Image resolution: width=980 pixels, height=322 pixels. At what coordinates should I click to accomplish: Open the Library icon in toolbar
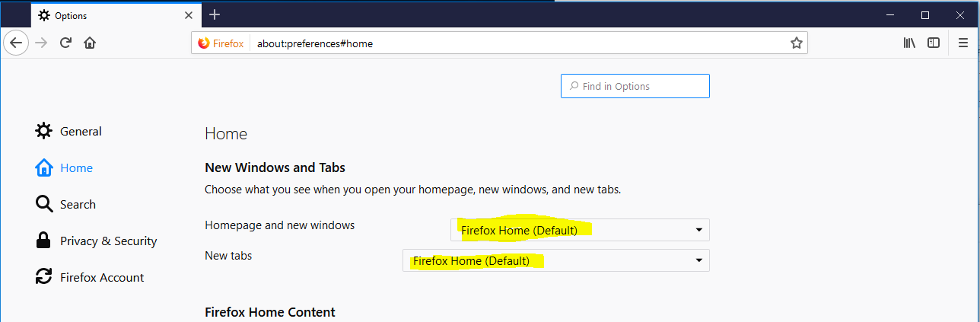[909, 43]
